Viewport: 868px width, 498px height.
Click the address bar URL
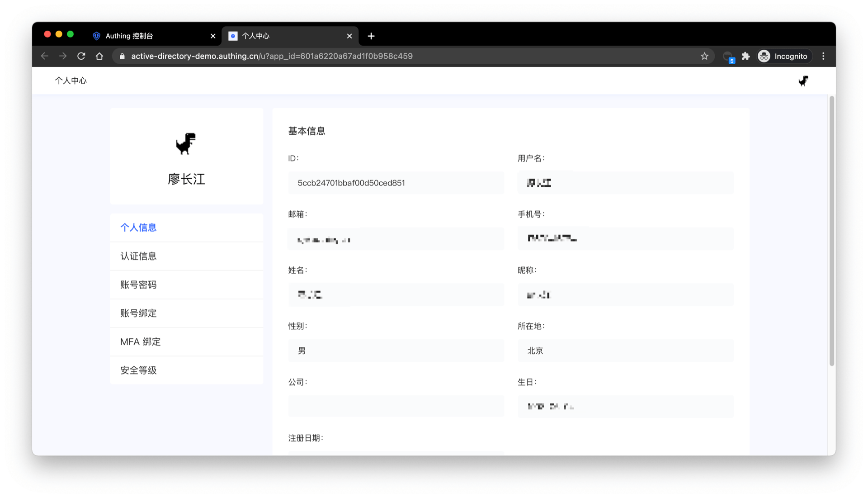click(x=272, y=56)
